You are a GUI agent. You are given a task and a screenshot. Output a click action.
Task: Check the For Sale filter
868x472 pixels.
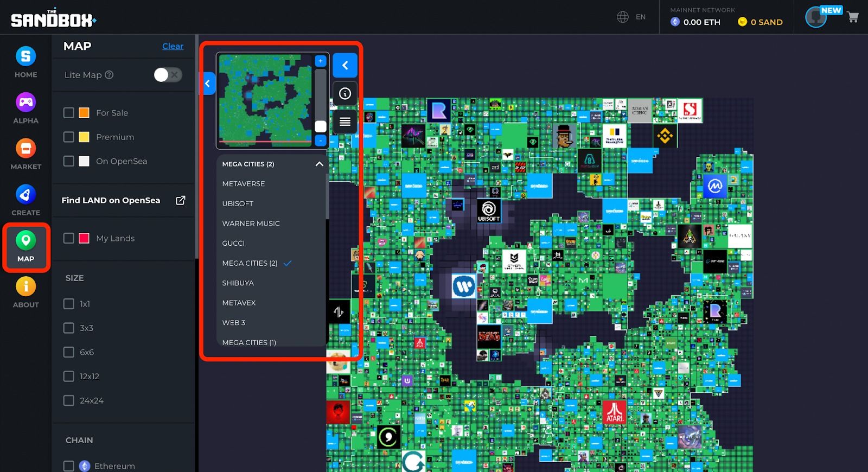coord(69,113)
